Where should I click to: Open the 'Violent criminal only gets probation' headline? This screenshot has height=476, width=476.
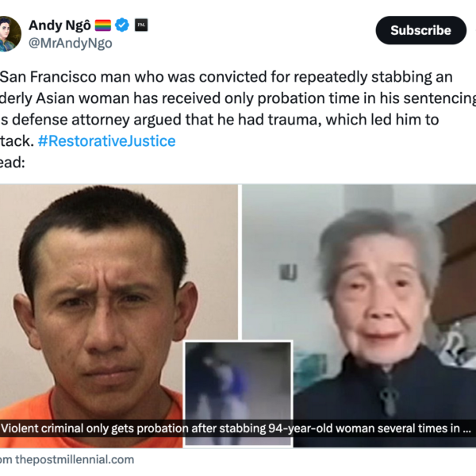click(236, 428)
